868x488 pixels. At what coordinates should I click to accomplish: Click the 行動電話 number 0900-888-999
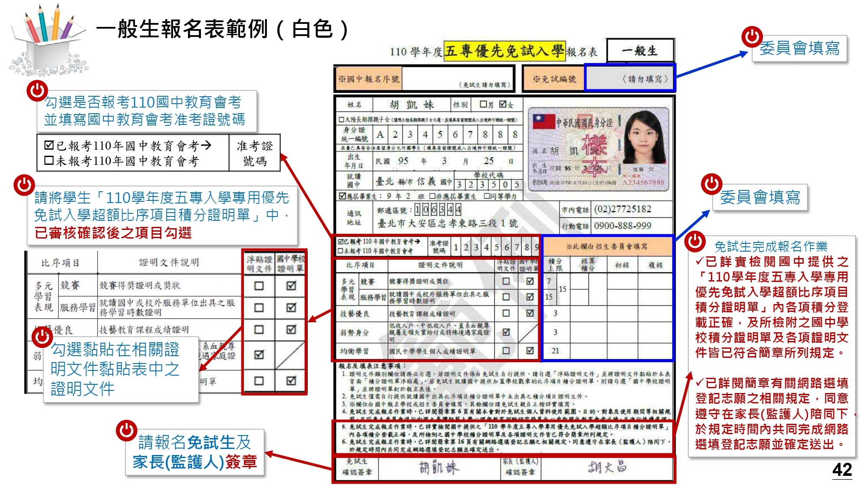point(622,226)
